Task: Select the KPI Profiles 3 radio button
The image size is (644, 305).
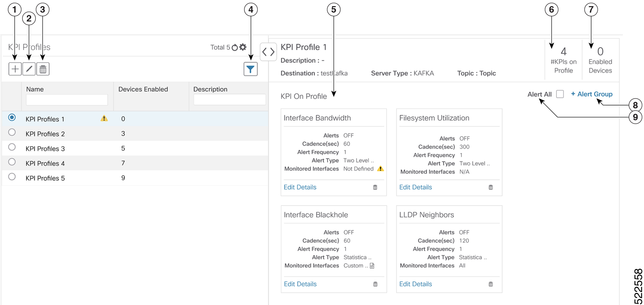Action: tap(12, 147)
